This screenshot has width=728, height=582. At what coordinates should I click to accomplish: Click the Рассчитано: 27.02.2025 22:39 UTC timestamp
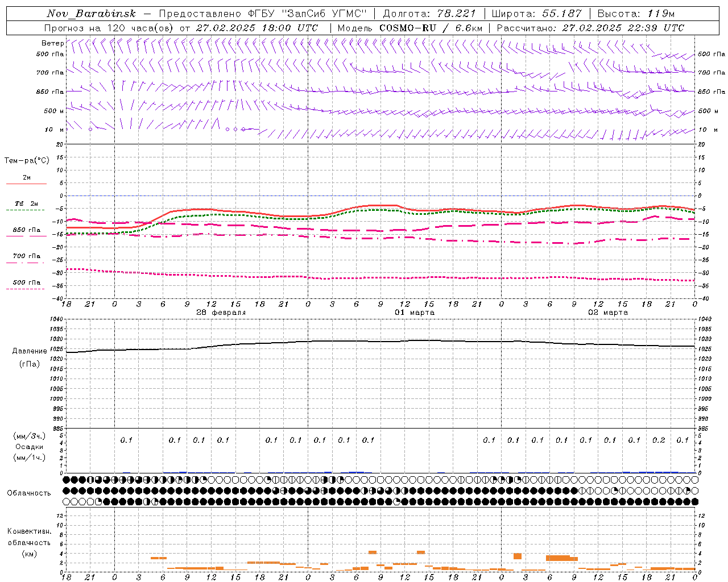590,28
